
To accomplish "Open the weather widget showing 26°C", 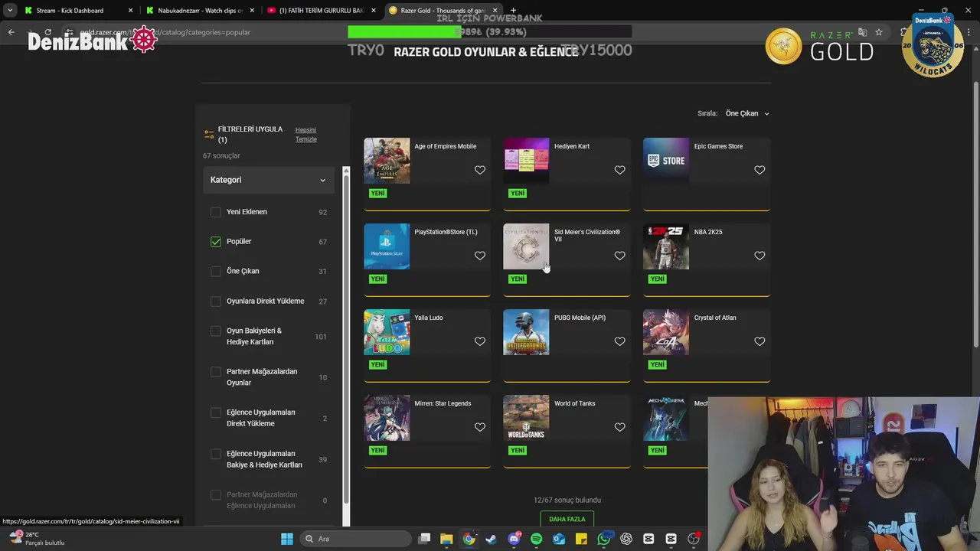I will (x=36, y=539).
